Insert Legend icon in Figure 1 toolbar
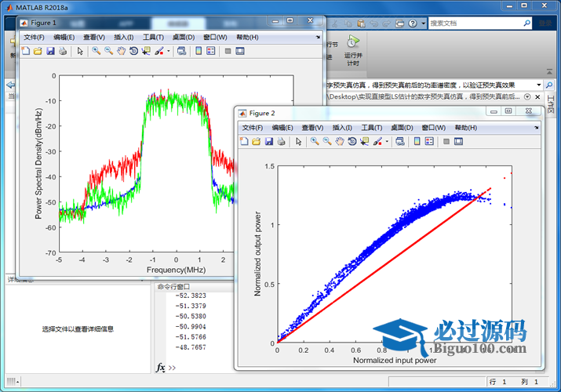 click(211, 51)
